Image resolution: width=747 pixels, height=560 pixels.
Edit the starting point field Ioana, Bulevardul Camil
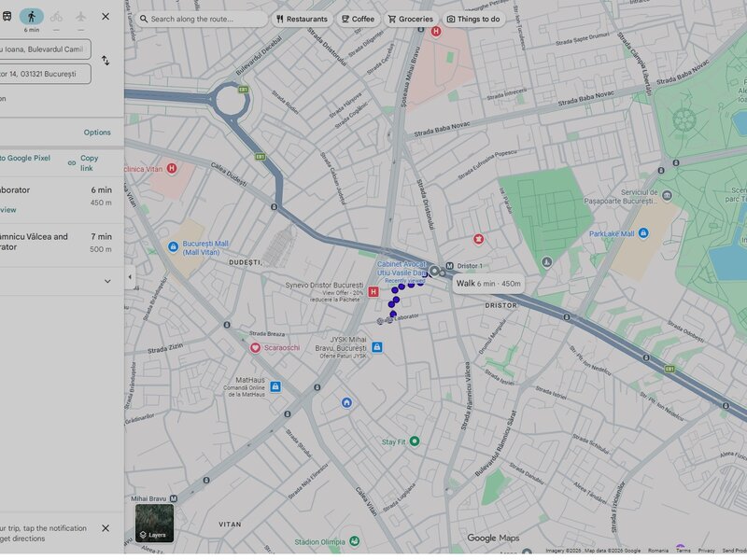[45, 49]
